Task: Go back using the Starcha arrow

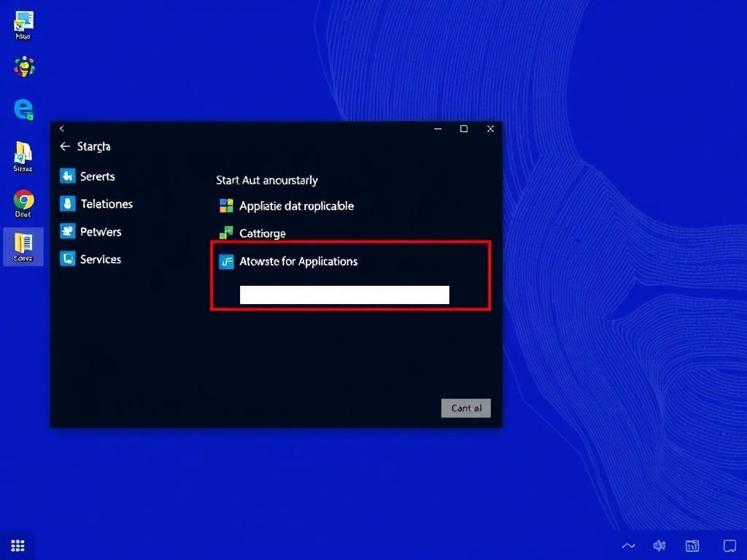Action: pos(65,147)
